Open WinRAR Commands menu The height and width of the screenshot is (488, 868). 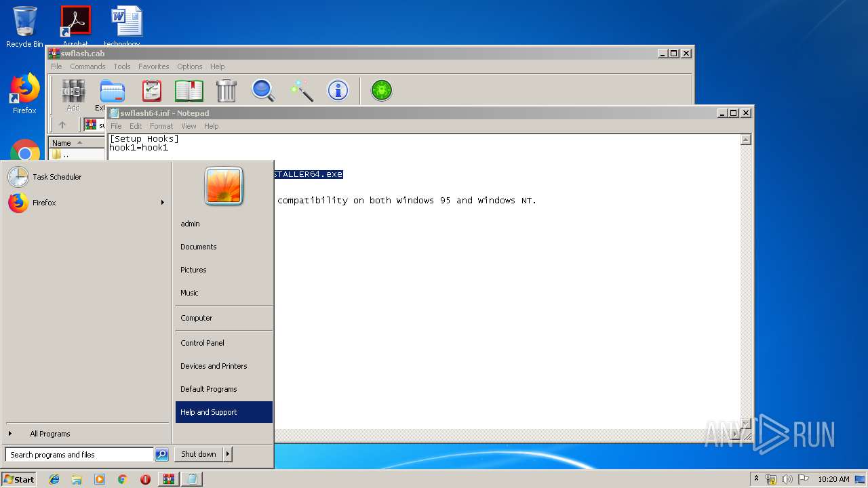point(87,66)
